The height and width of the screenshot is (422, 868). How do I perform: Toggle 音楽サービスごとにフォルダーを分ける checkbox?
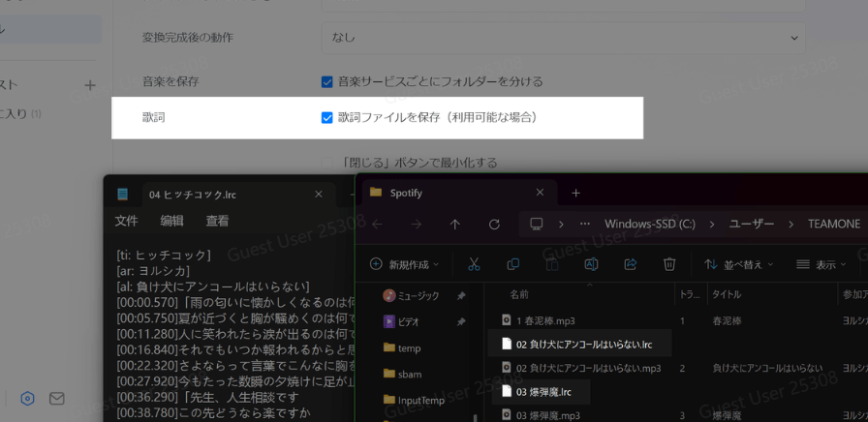(327, 81)
